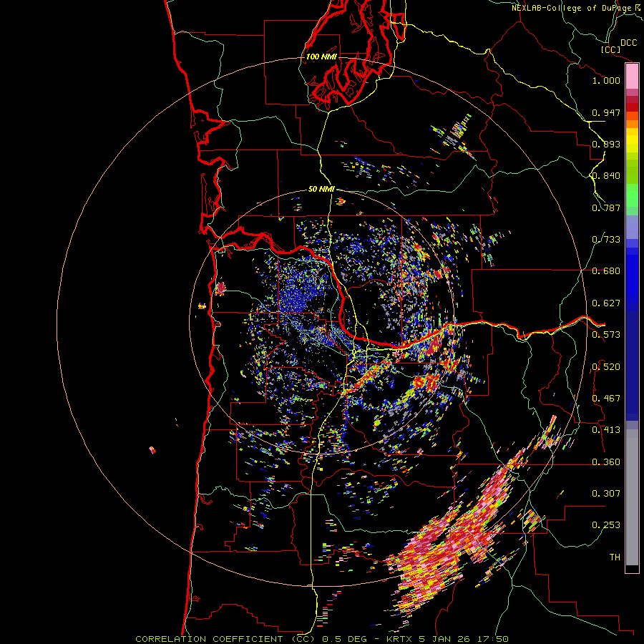This screenshot has width=644, height=644.
Task: Pick the orange segment of the color bar
Action: (632, 124)
